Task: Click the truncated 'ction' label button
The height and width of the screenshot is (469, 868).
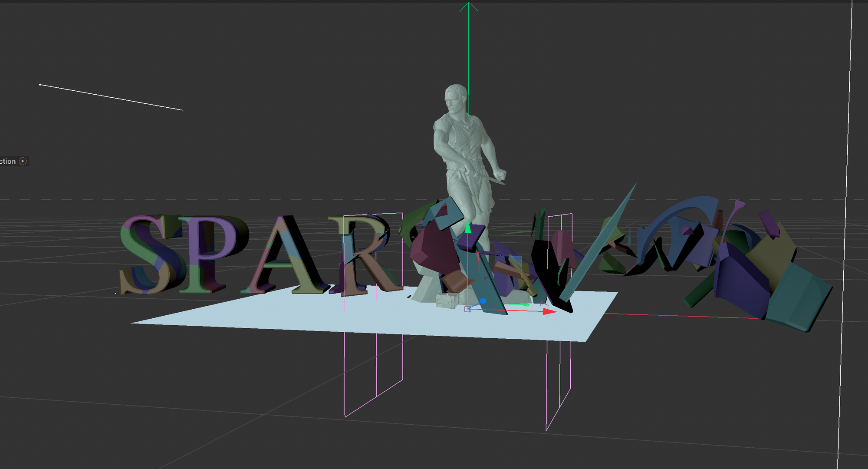Action: 8,161
